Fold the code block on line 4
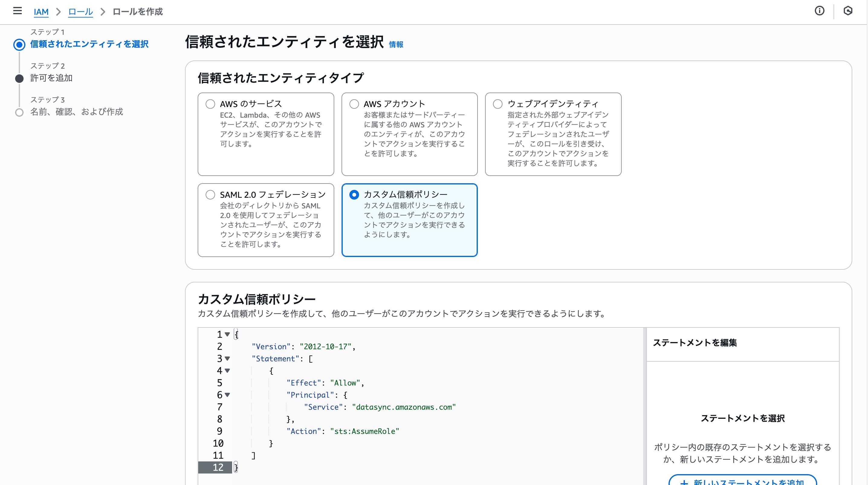868x485 pixels. tap(228, 371)
